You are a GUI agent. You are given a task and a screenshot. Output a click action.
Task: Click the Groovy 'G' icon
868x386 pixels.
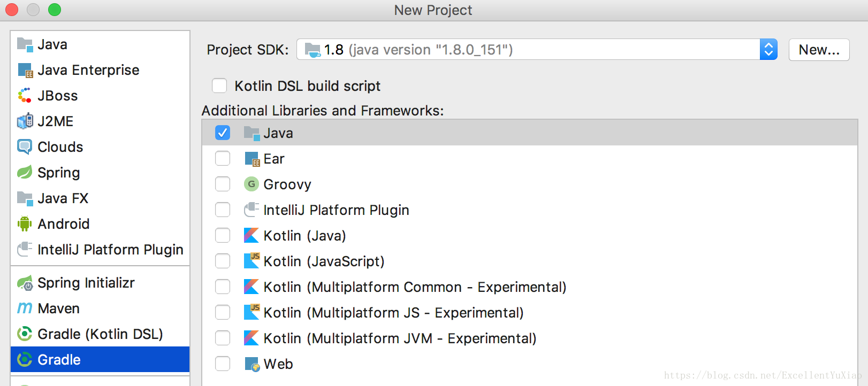point(251,184)
